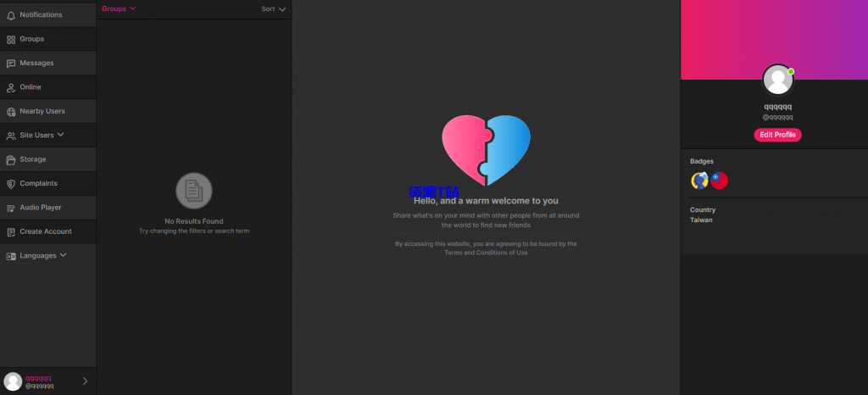The height and width of the screenshot is (395, 868).
Task: Click the Notifications bell icon
Action: (11, 15)
